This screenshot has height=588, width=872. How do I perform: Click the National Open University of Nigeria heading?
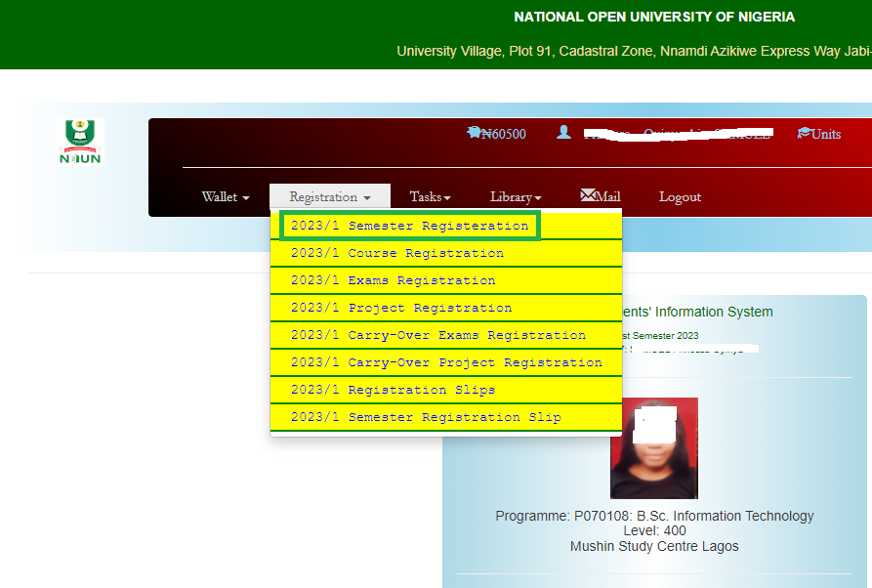pyautogui.click(x=654, y=17)
